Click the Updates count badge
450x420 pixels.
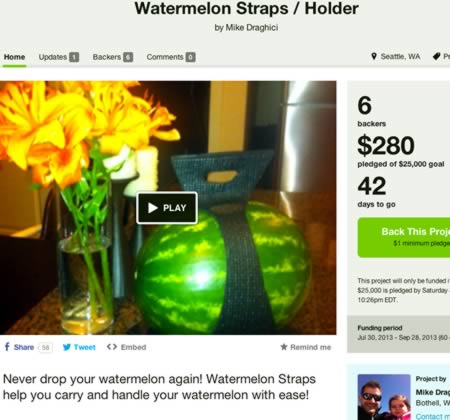(x=74, y=57)
